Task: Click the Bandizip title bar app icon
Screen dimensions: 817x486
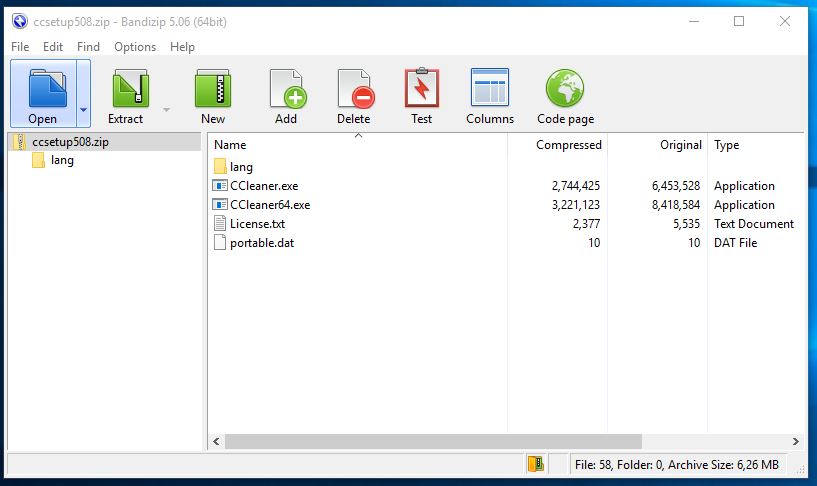Action: coord(20,21)
